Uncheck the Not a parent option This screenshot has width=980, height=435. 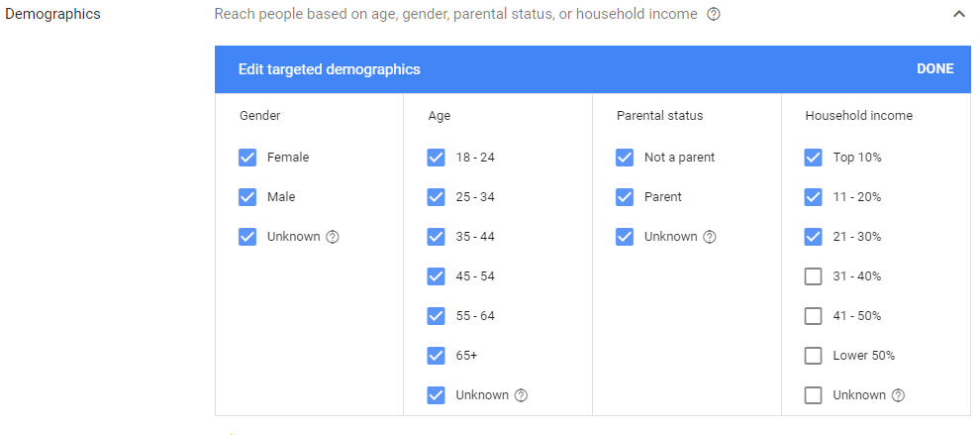click(x=625, y=158)
